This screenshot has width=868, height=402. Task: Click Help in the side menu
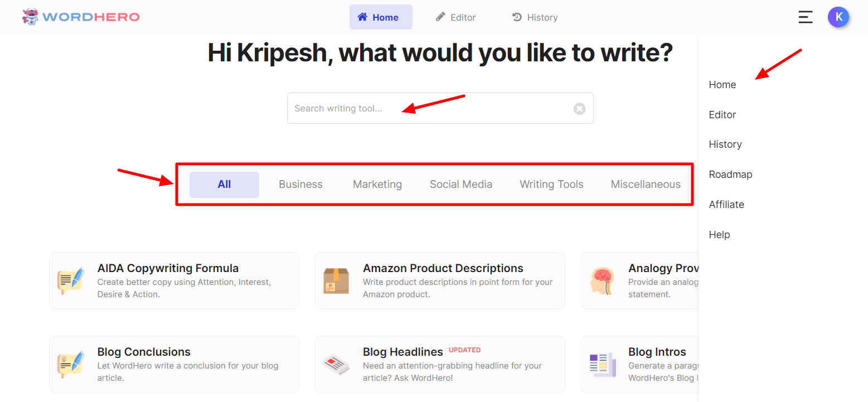(719, 235)
